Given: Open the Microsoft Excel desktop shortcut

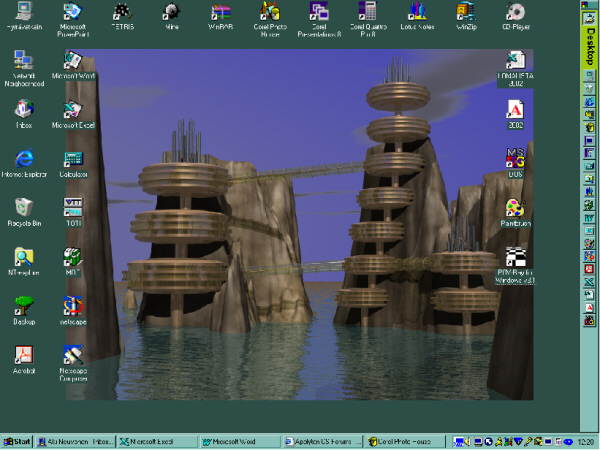Looking at the screenshot, I should [x=73, y=114].
